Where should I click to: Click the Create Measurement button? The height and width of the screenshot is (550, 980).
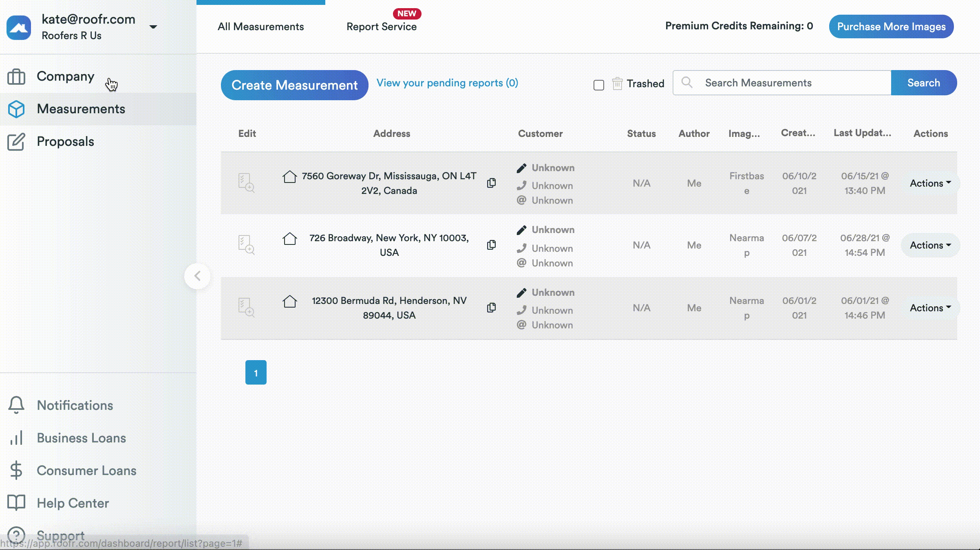294,85
